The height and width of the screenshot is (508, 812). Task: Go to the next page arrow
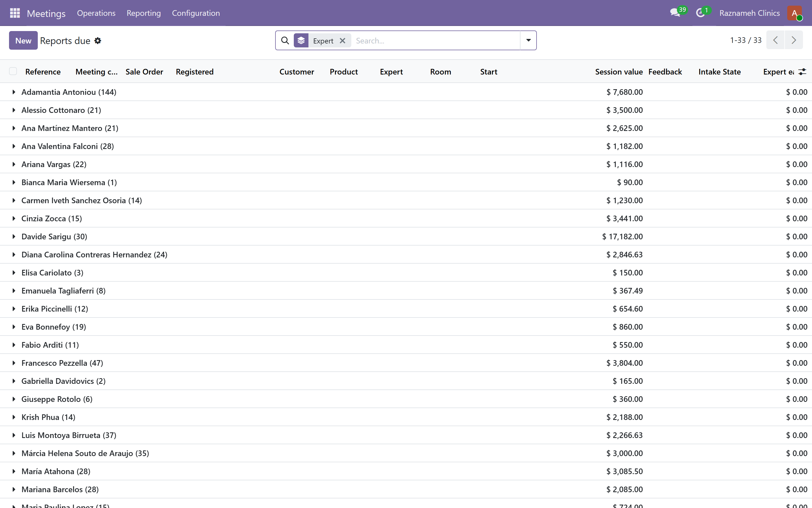794,40
